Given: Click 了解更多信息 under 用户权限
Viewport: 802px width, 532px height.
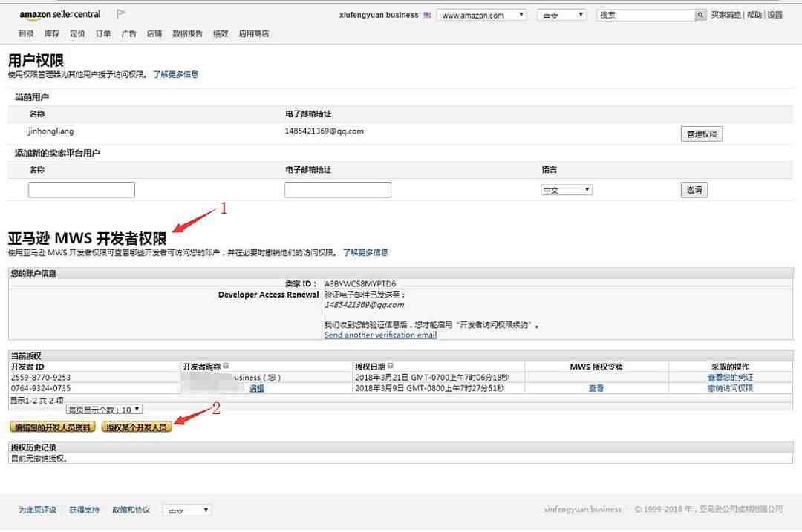Looking at the screenshot, I should click(175, 74).
